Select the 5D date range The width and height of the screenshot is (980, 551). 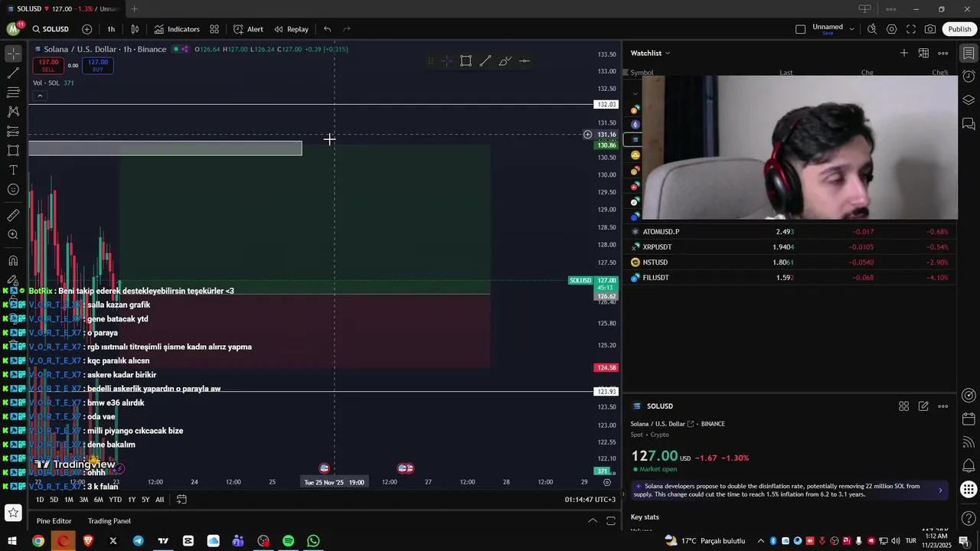click(x=54, y=500)
